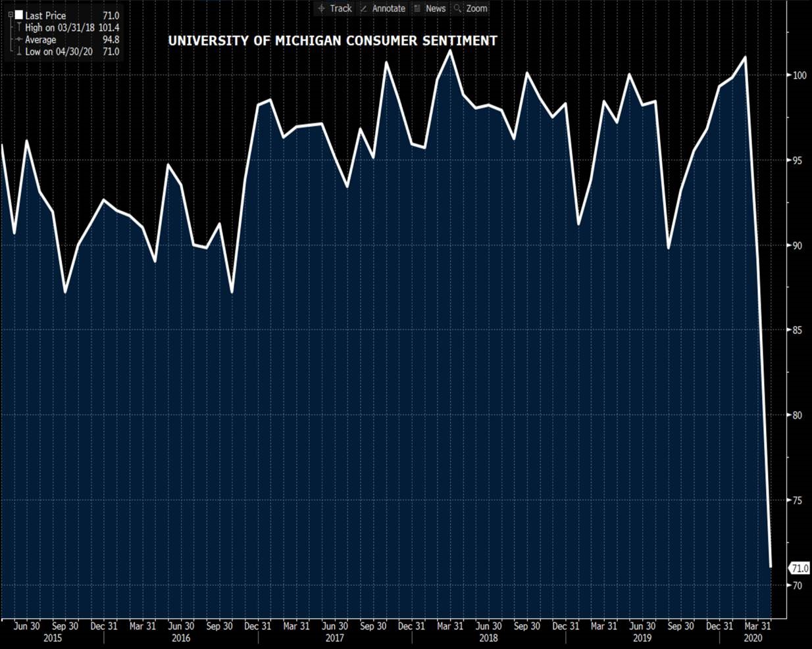Collapse the legend tree box

(11, 15)
